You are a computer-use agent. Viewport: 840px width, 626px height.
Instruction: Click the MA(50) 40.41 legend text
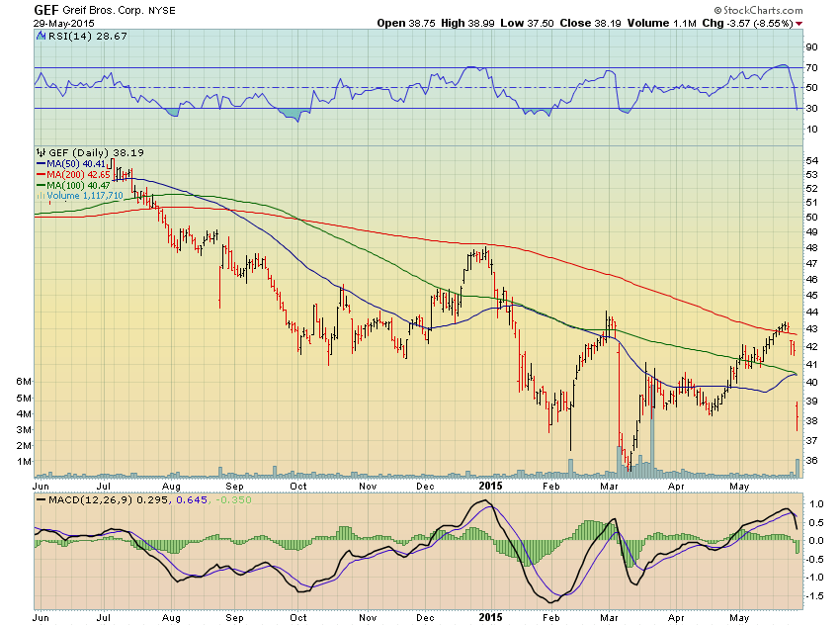pos(75,164)
